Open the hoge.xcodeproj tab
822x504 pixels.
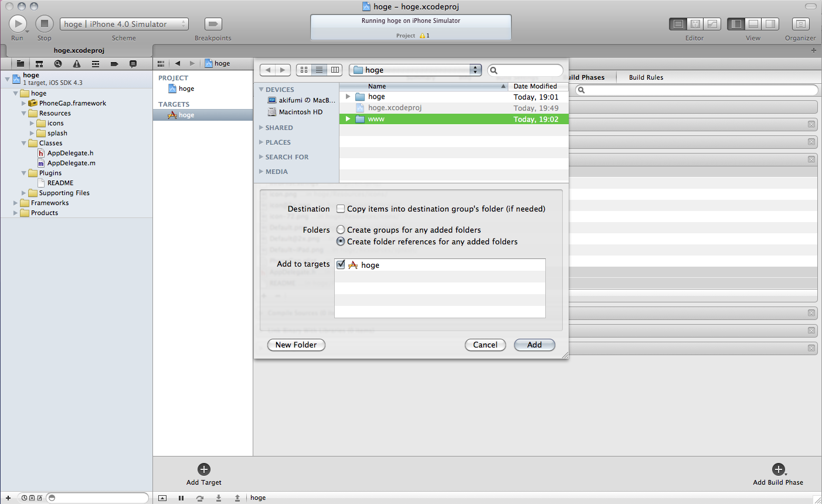point(79,50)
